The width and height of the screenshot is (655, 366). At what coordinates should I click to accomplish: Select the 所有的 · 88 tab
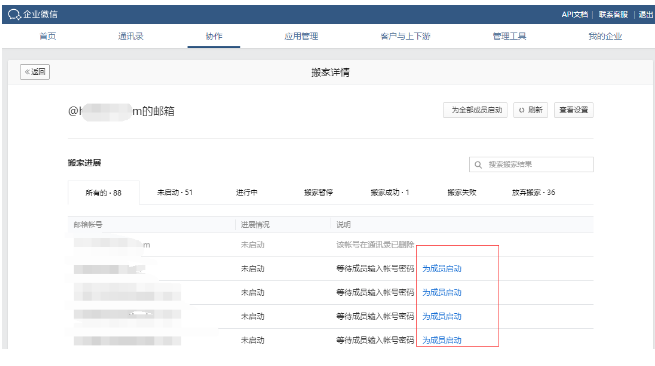pyautogui.click(x=104, y=193)
